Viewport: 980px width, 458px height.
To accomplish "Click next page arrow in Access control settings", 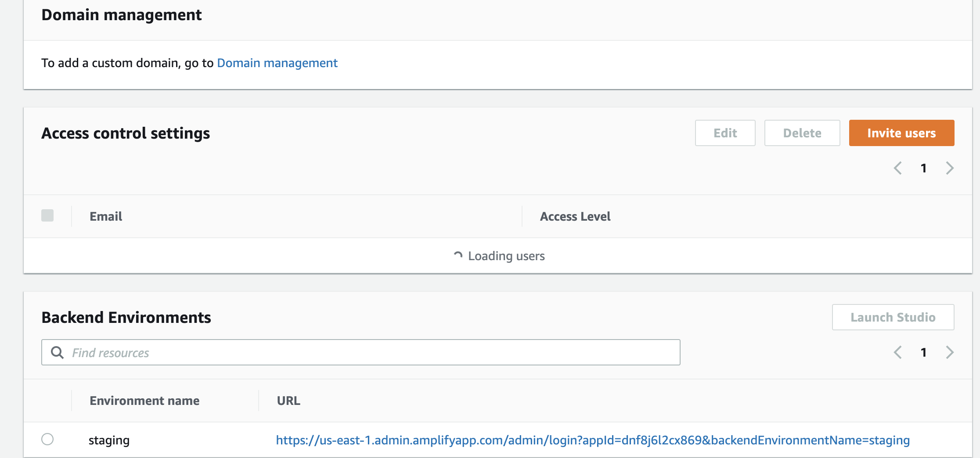I will [950, 168].
